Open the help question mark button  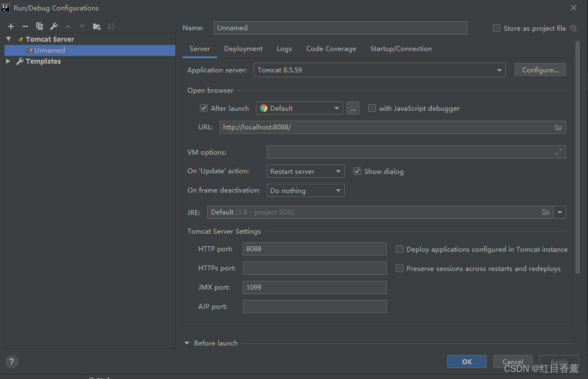click(x=12, y=362)
